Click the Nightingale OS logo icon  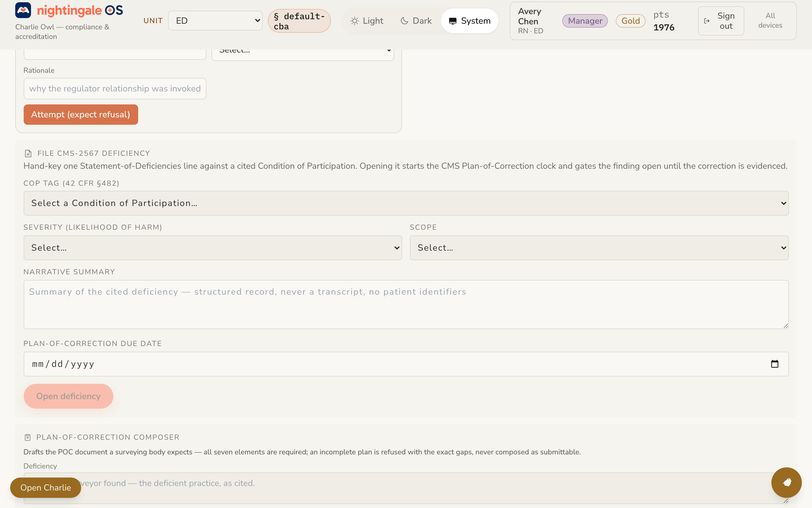[23, 10]
